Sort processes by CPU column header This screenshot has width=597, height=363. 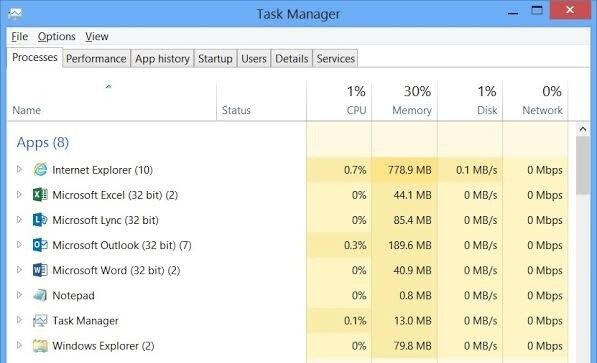pyautogui.click(x=339, y=101)
